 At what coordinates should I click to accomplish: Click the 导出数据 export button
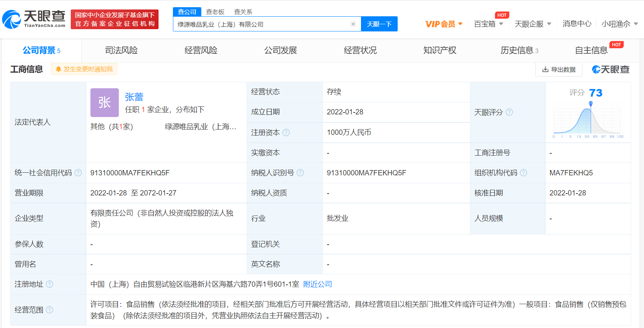click(559, 69)
